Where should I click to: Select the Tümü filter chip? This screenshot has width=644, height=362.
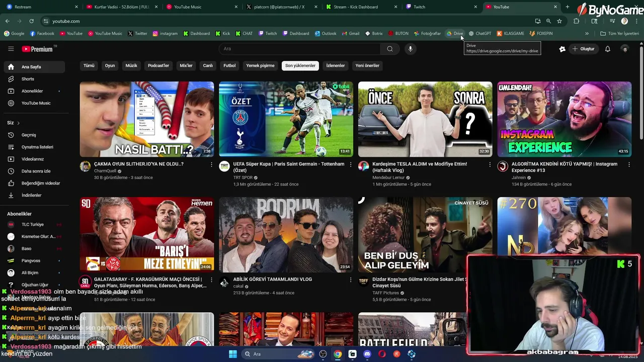click(89, 65)
